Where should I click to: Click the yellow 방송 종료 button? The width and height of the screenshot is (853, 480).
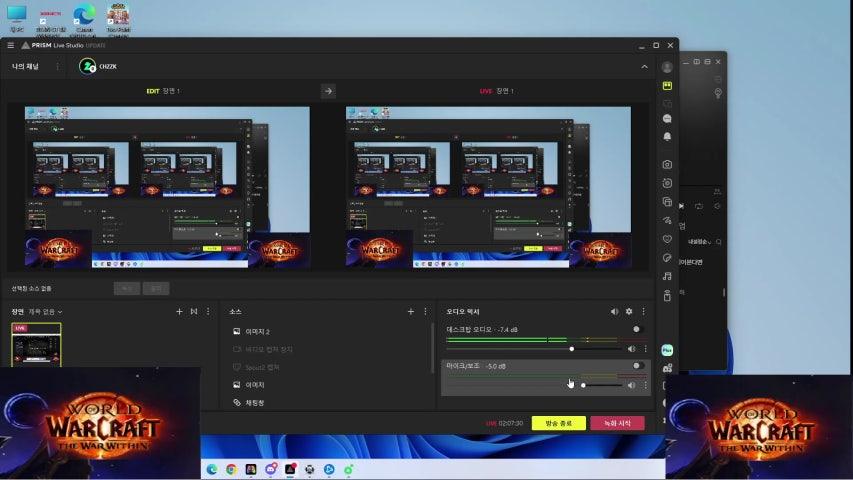click(559, 423)
